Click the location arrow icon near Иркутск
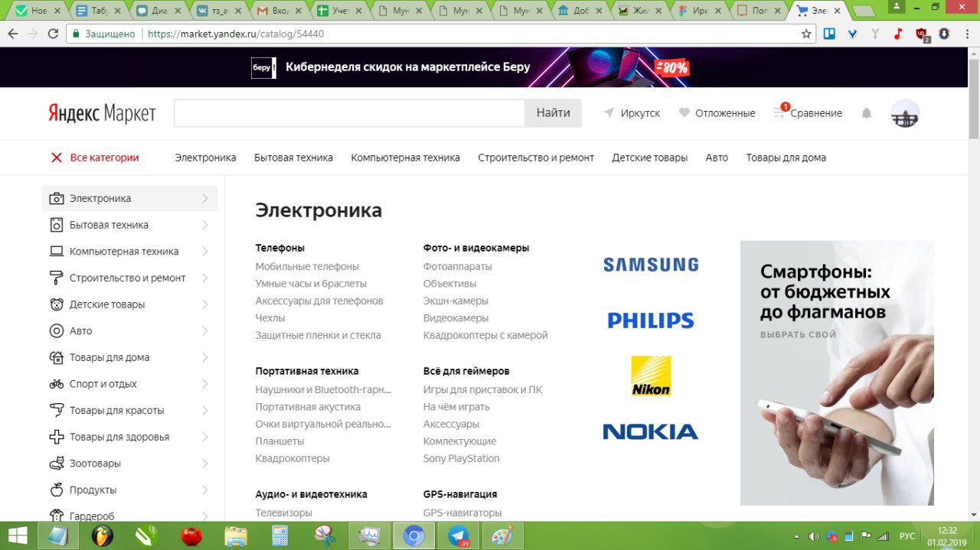The image size is (980, 550). 609,113
